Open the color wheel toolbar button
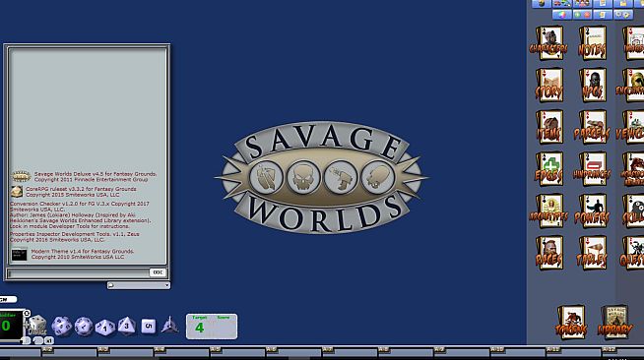The width and height of the screenshot is (644, 360). [562, 15]
